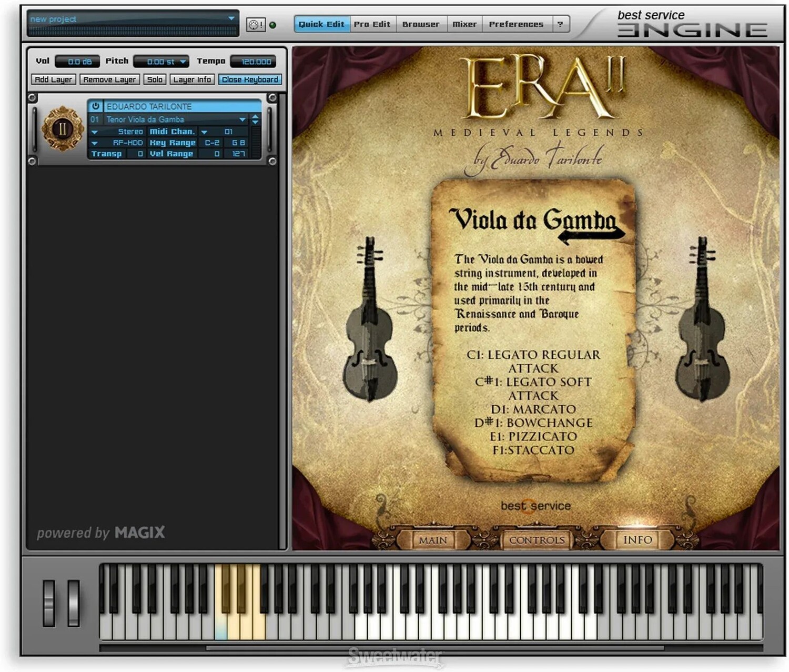Open the Mixer tab
The image size is (789, 672).
point(464,24)
